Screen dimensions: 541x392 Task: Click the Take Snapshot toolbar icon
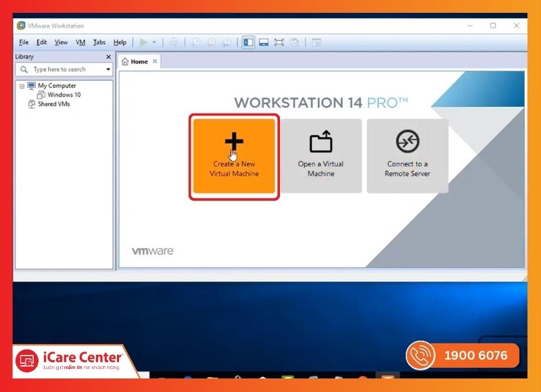pos(196,43)
